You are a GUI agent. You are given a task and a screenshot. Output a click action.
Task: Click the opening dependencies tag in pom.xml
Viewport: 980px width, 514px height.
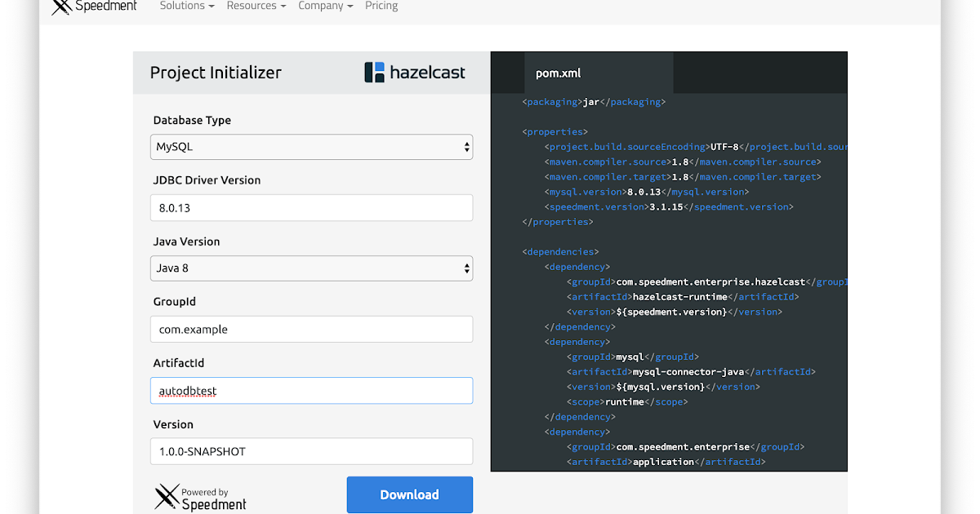pyautogui.click(x=560, y=252)
